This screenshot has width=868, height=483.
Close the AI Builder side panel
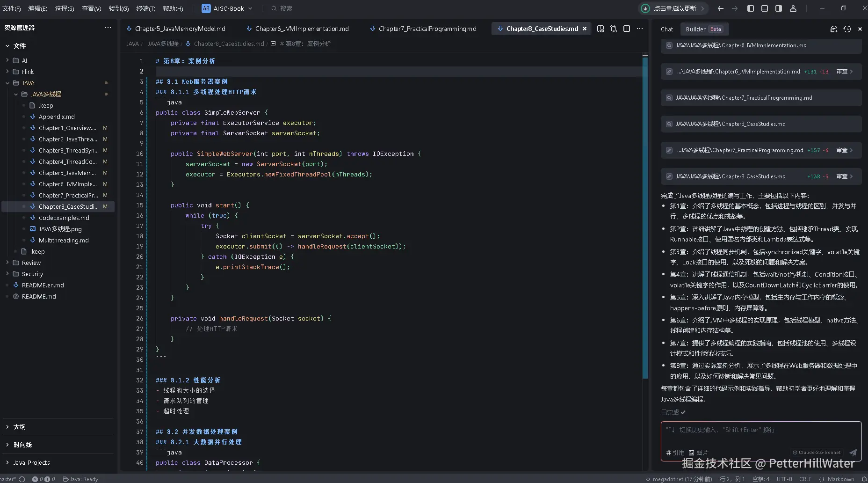[860, 29]
